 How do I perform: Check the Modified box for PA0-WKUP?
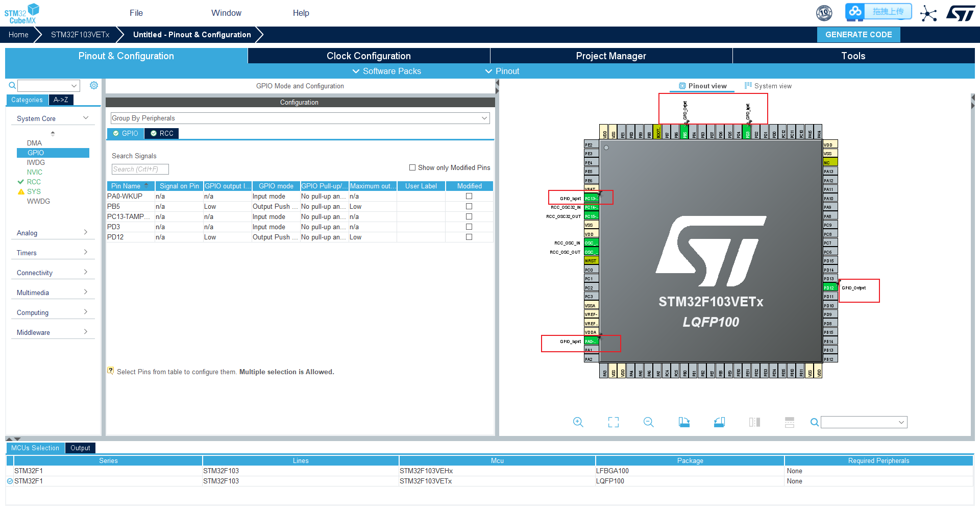coord(469,196)
